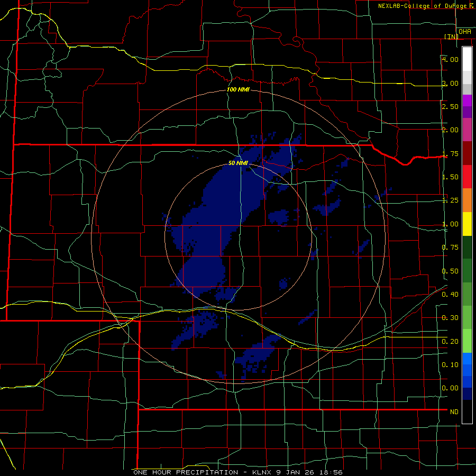The width and height of the screenshot is (476, 476).
Task: Select the 1.50 legend value
Action: click(x=450, y=177)
